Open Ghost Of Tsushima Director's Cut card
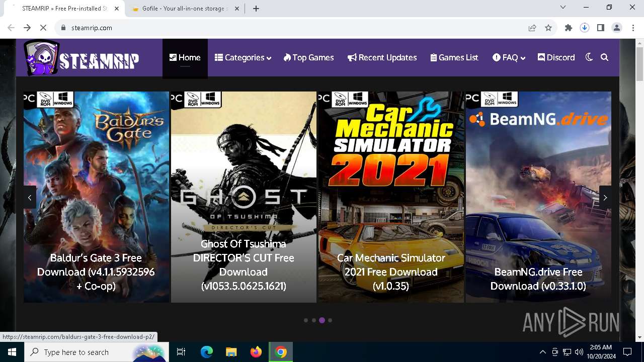This screenshot has height=362, width=644. pos(244,197)
